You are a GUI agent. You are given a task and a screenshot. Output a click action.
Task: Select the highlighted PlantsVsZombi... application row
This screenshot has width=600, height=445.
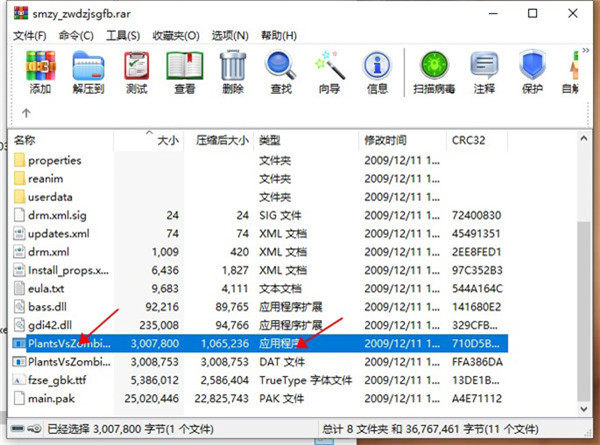[259, 343]
